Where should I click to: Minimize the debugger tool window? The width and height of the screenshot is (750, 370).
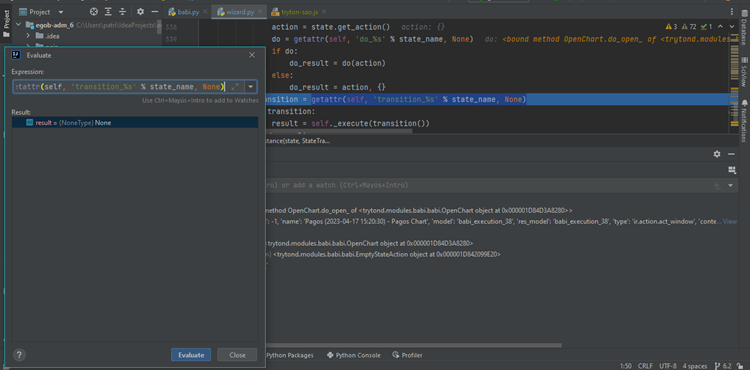[x=731, y=154]
